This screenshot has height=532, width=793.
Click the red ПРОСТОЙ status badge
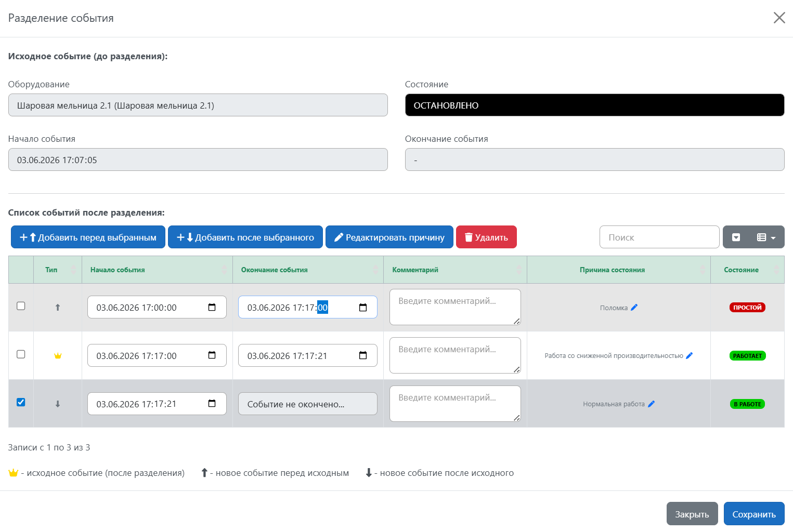(747, 308)
